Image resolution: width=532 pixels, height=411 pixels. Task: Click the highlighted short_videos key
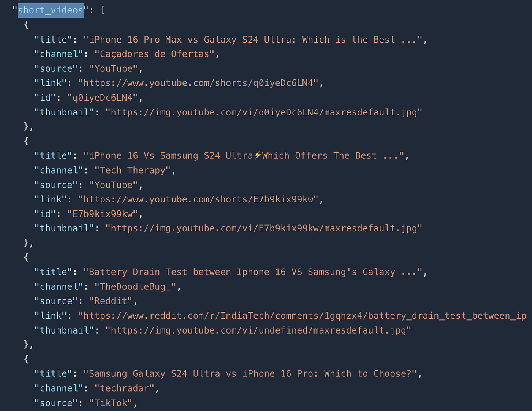tap(51, 10)
